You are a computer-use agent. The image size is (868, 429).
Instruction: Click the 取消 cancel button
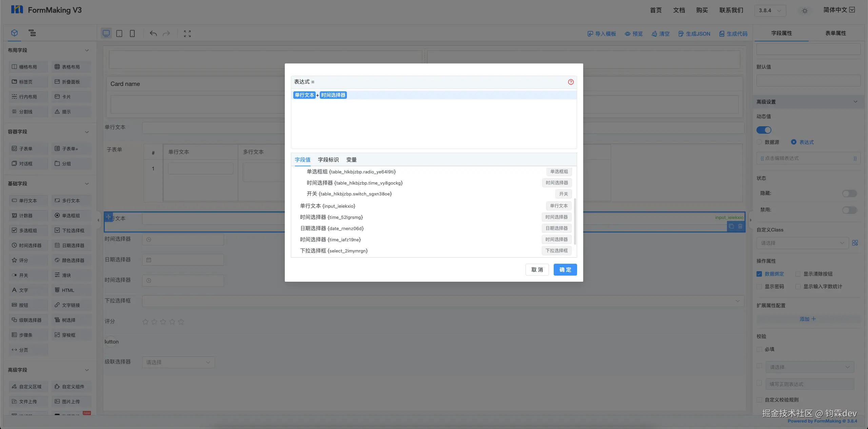pyautogui.click(x=537, y=269)
